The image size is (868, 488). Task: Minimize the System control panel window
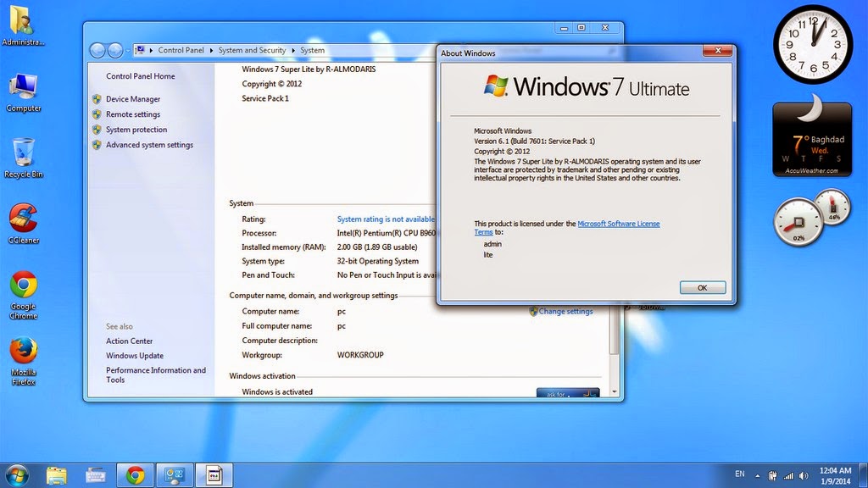[564, 27]
